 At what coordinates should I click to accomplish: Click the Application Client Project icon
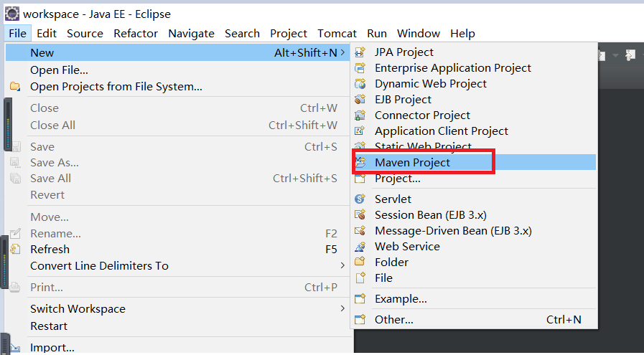(360, 131)
